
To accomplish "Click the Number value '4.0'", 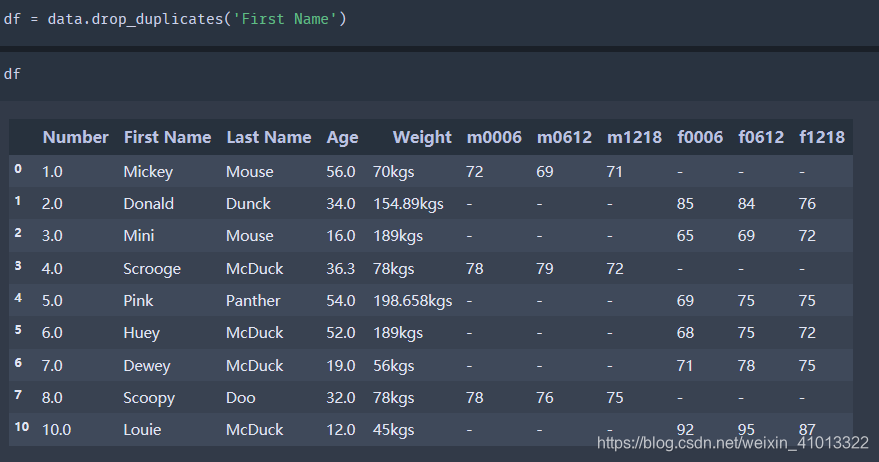I will 52,269.
